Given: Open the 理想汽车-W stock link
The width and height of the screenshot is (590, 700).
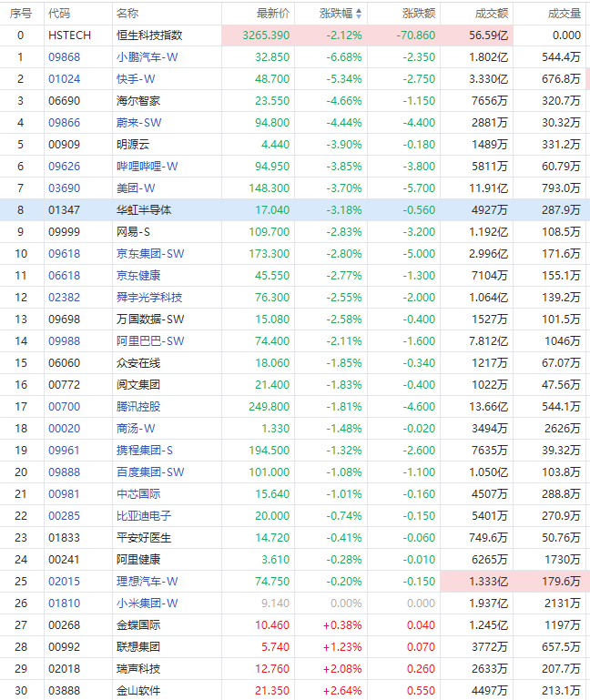Looking at the screenshot, I should pos(147,582).
